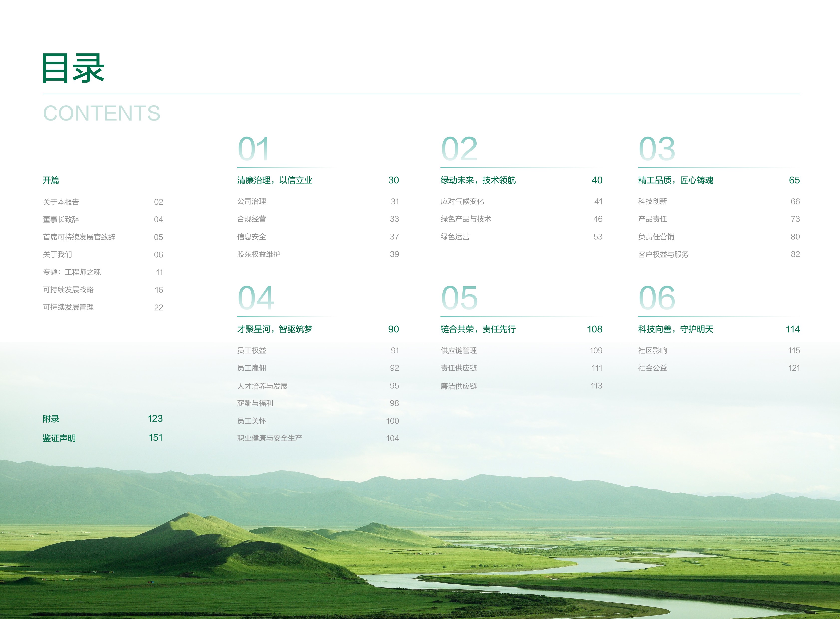Open the 科技创新 entry
The image size is (840, 619).
tap(653, 202)
